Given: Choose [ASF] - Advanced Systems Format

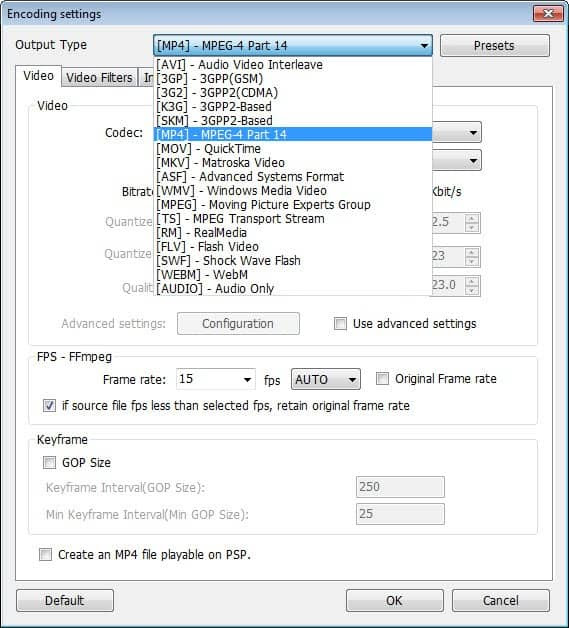Looking at the screenshot, I should click(293, 177).
